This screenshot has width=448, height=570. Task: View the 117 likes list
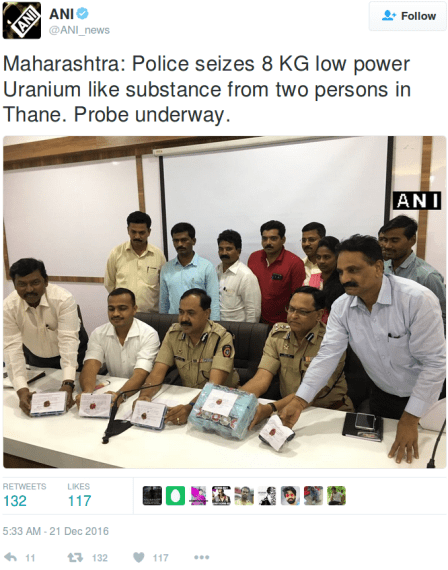pos(79,496)
